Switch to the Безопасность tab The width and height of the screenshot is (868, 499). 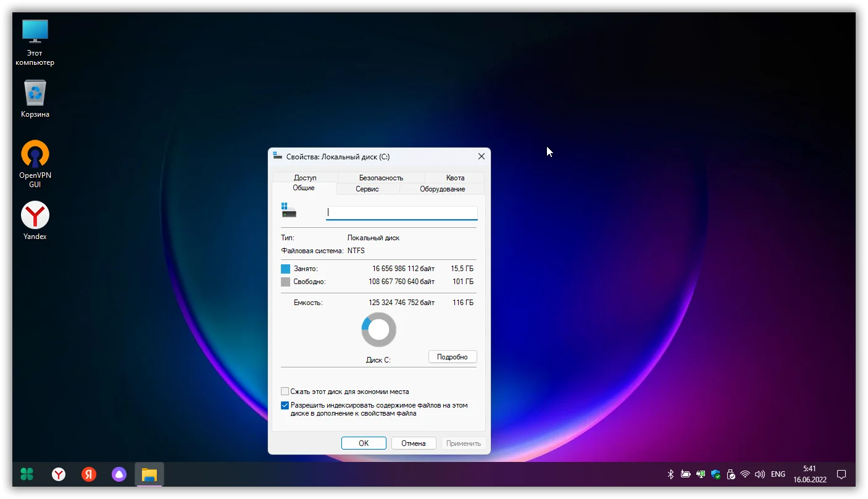tap(381, 178)
